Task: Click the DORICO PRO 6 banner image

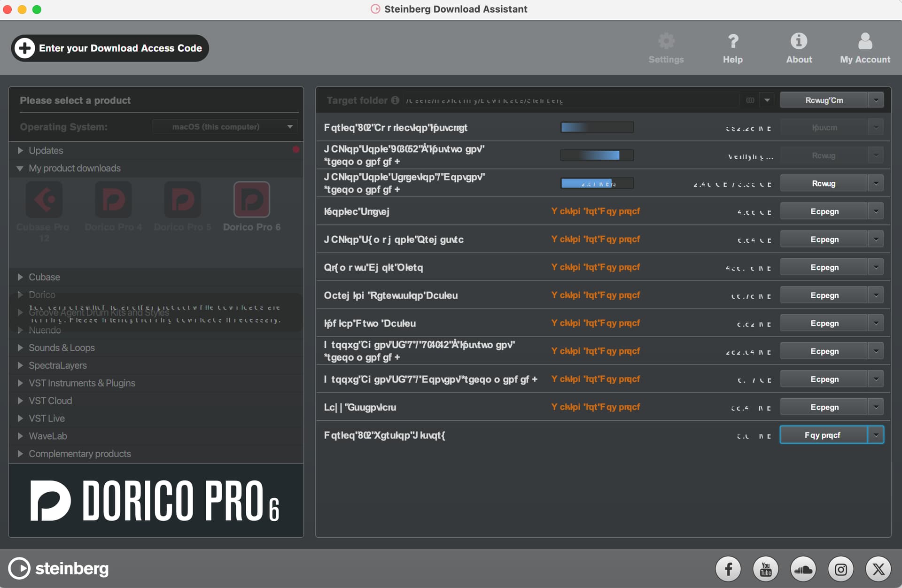Action: pos(156,501)
